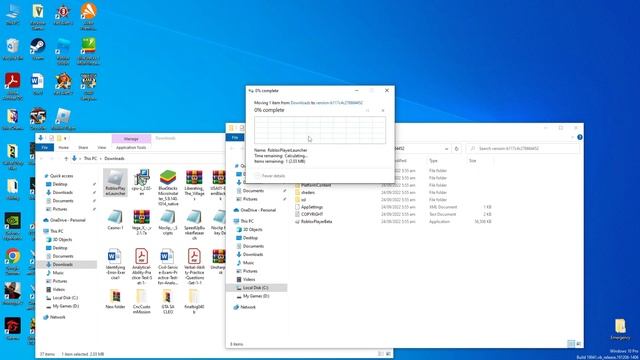640x360 pixels.
Task: Select Civil-Service-Exam Word document in Downloads
Action: pos(168,267)
